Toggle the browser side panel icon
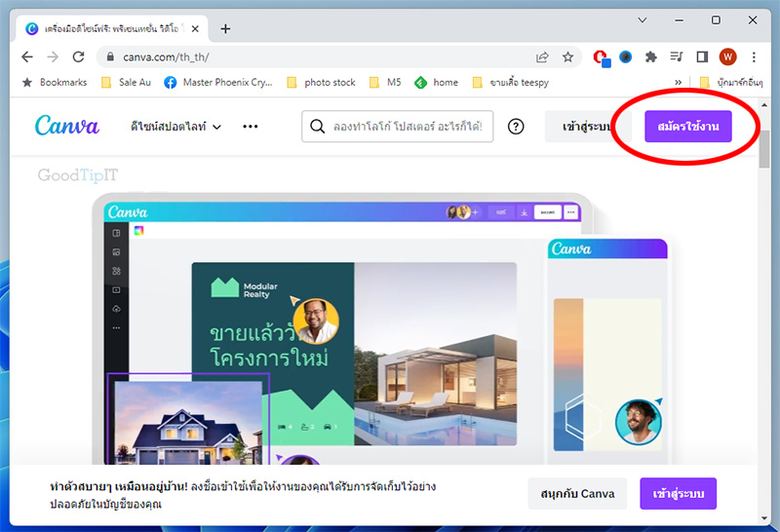The width and height of the screenshot is (780, 532). click(702, 57)
